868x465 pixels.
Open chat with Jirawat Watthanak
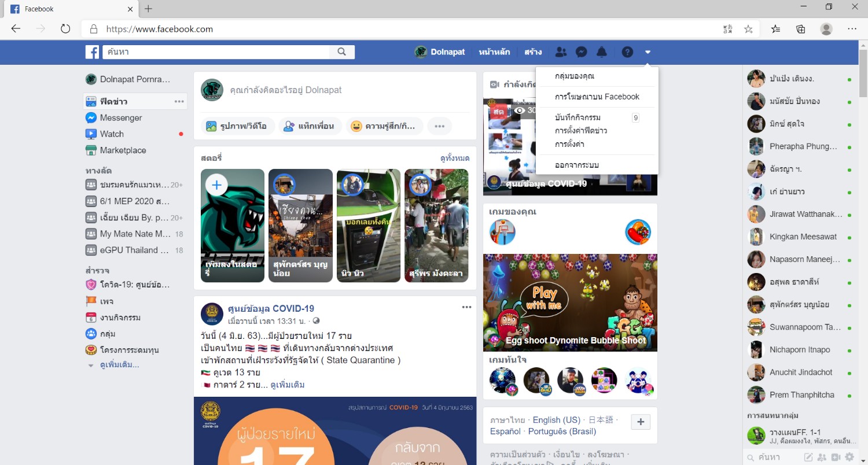pos(801,214)
